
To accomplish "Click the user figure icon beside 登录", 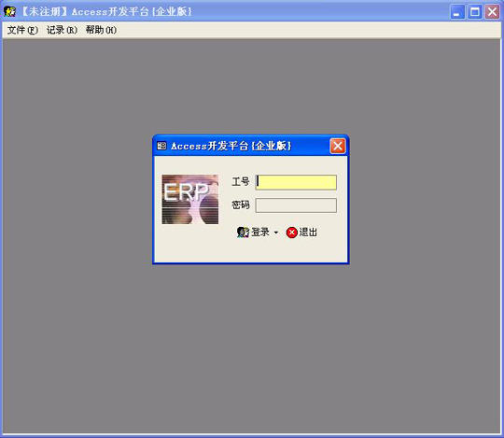I will pos(243,233).
